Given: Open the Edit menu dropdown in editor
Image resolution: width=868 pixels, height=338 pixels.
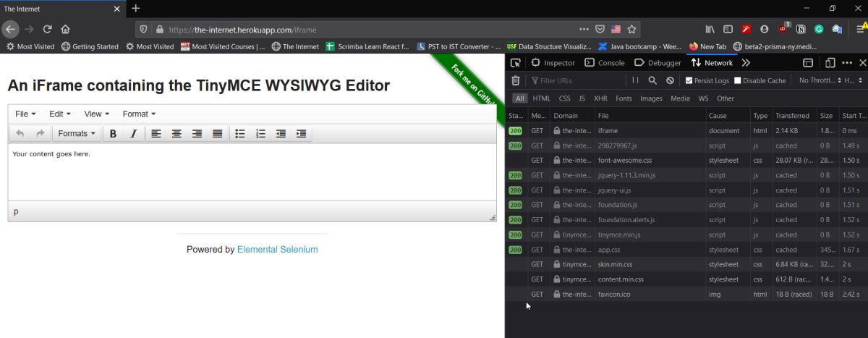Looking at the screenshot, I should pos(60,114).
